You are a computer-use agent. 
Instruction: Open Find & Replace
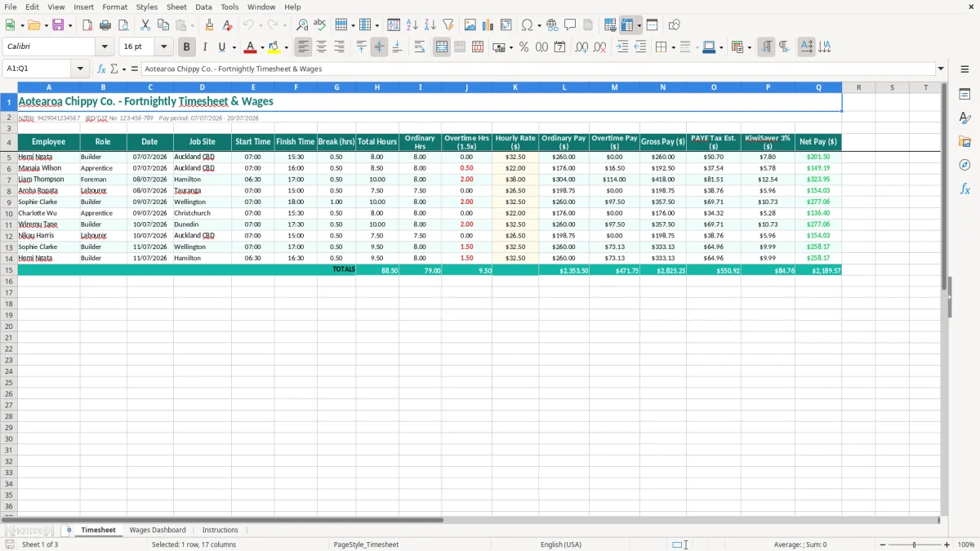coord(302,25)
